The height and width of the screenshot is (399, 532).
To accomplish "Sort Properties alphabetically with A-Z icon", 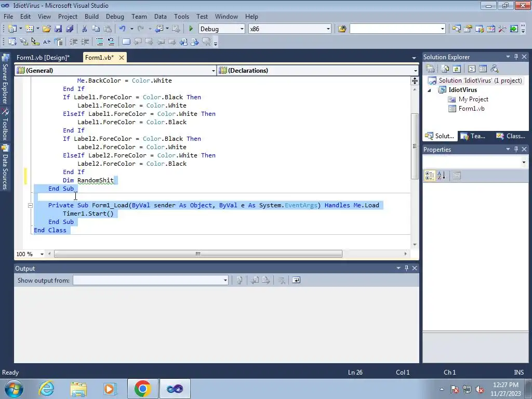I will [x=442, y=176].
